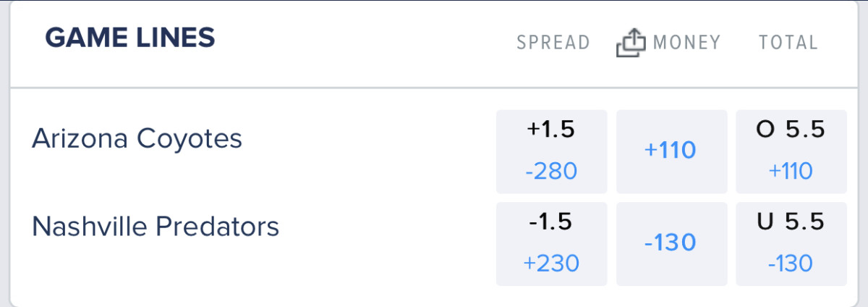
Task: Pick the Arizona Coyotes +110 moneyline
Action: tap(671, 151)
